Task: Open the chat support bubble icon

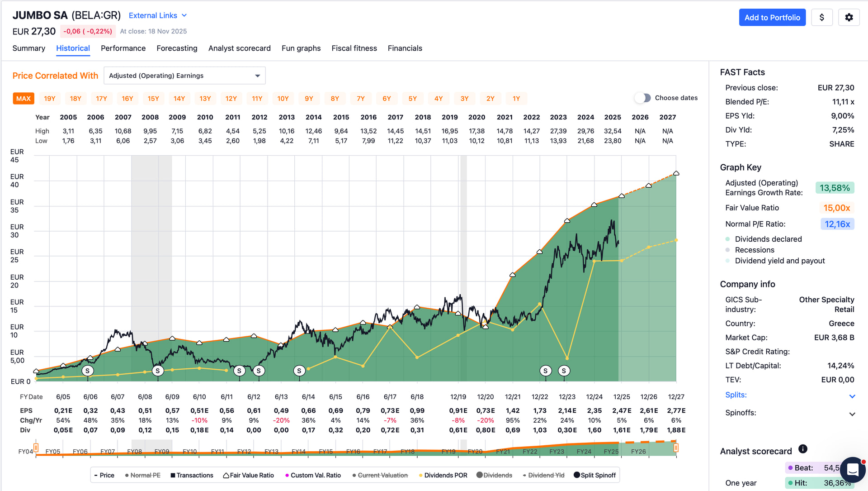Action: [852, 469]
